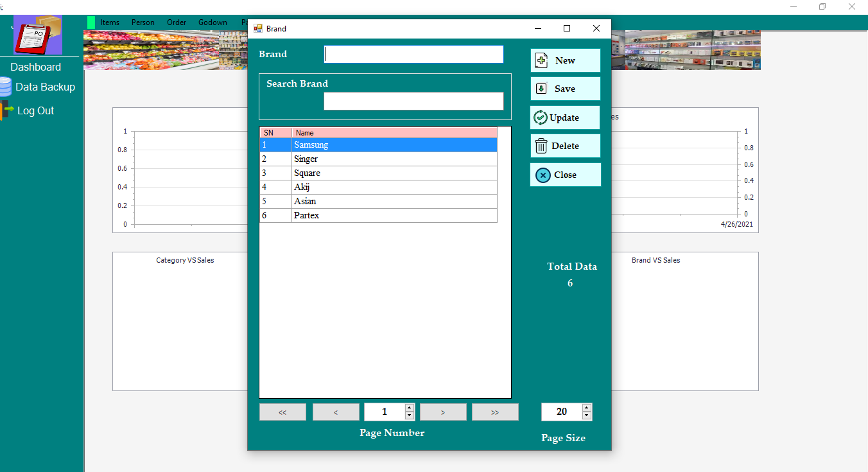The width and height of the screenshot is (868, 472).
Task: Open the Dashboard from the sidebar
Action: [36, 67]
